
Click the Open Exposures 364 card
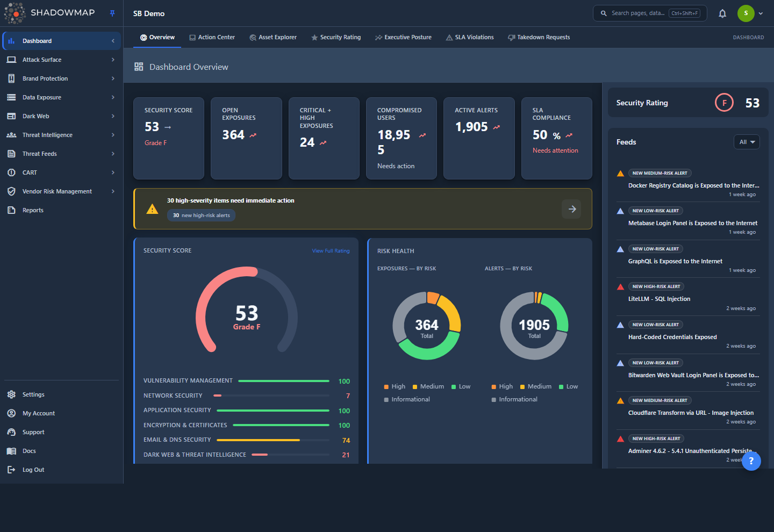[x=246, y=138]
